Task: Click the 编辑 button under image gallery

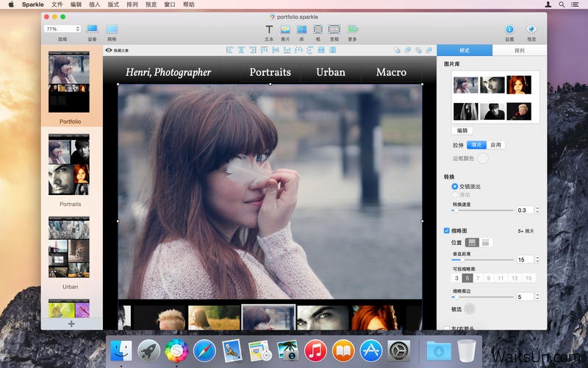Action: (x=462, y=131)
